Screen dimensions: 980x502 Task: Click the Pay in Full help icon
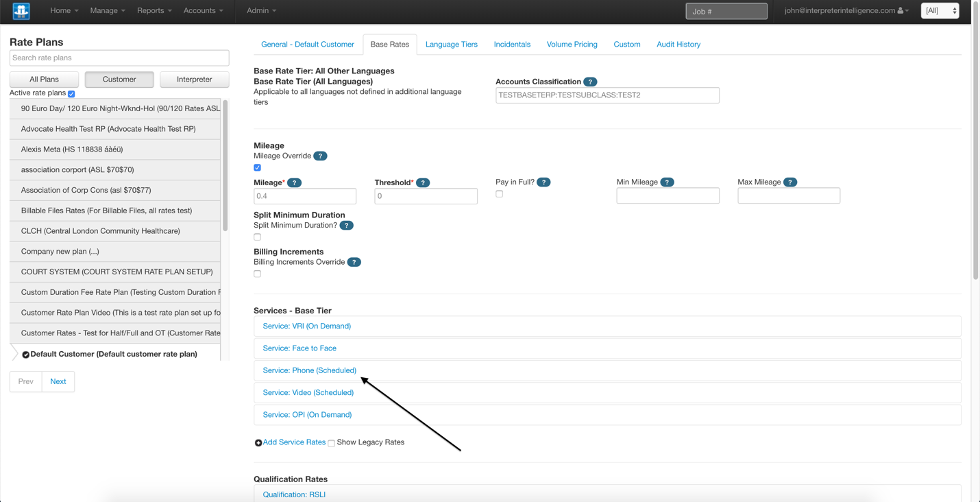[x=543, y=182]
